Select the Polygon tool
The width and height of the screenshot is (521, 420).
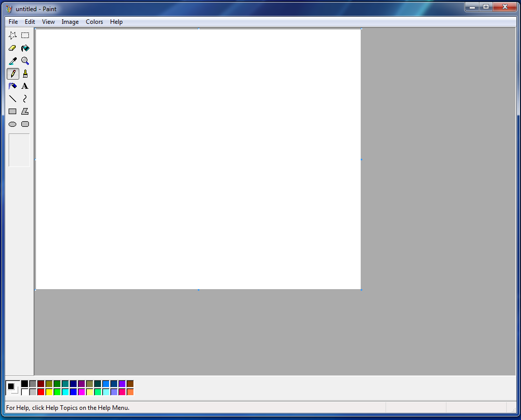point(25,111)
